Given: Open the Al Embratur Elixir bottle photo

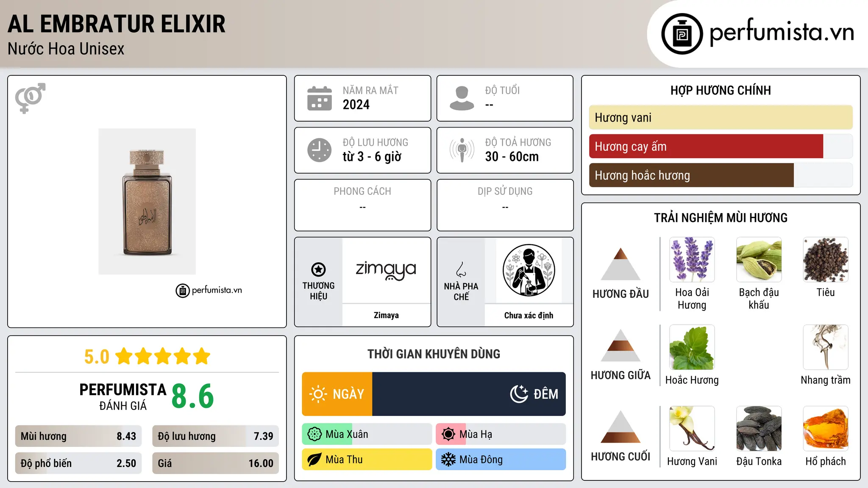Looking at the screenshot, I should click(147, 202).
